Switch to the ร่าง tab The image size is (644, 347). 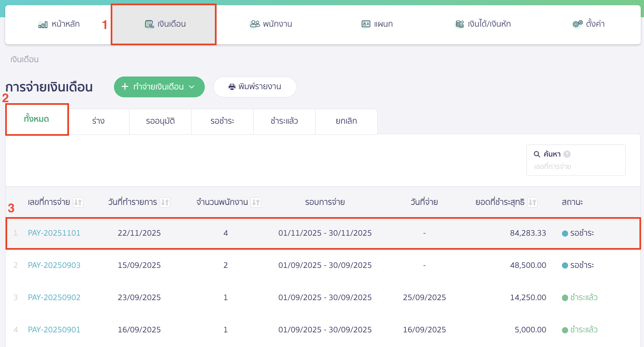[98, 121]
